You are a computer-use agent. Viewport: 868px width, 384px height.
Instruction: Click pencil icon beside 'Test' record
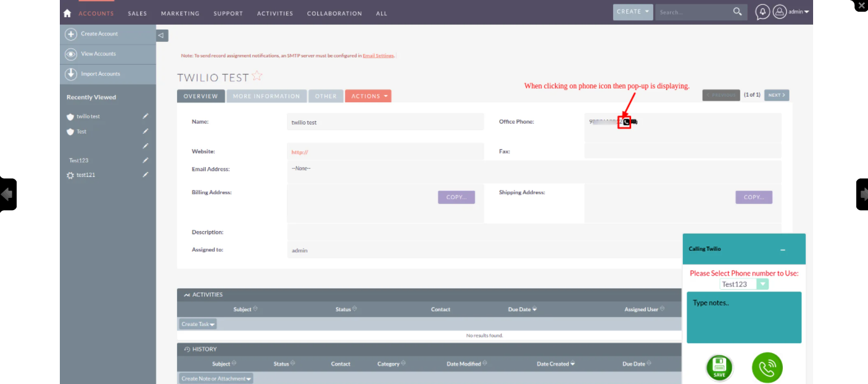(x=146, y=131)
